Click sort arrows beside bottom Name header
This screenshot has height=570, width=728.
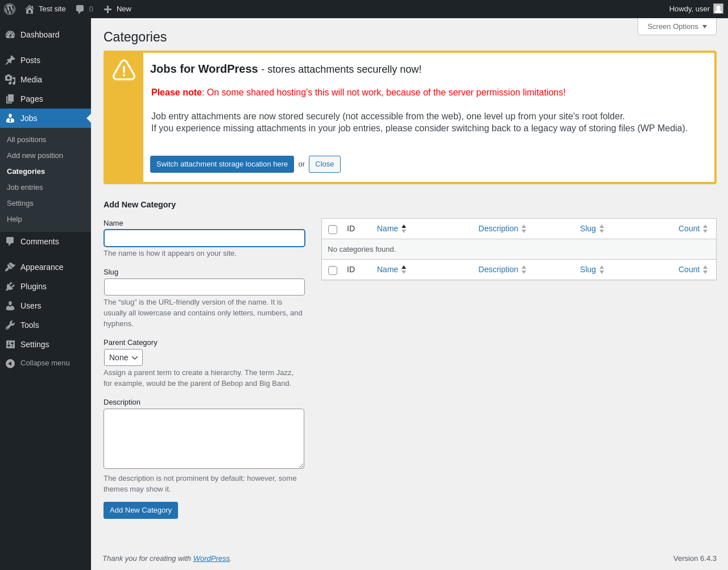[404, 269]
